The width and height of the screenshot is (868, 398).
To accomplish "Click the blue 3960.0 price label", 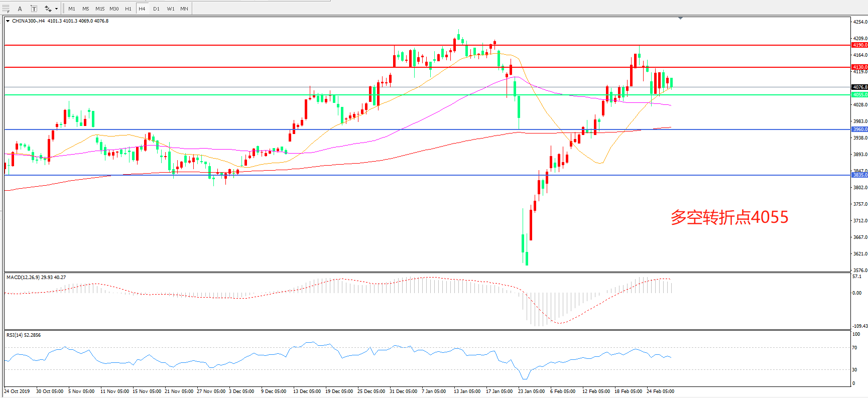I will (859, 129).
